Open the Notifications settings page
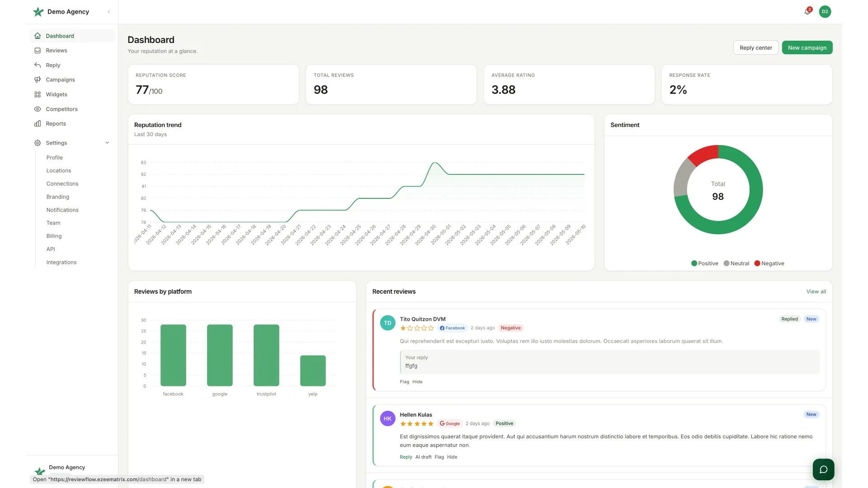 click(62, 210)
